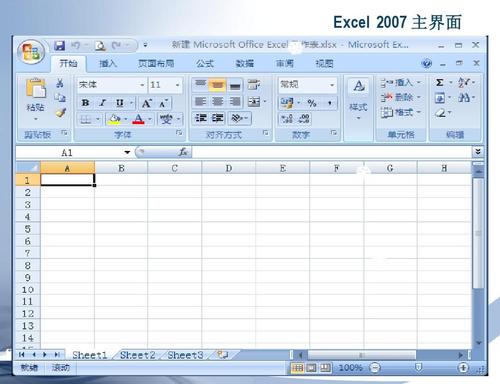Switch to the 开始 ribbon tab

coord(68,63)
